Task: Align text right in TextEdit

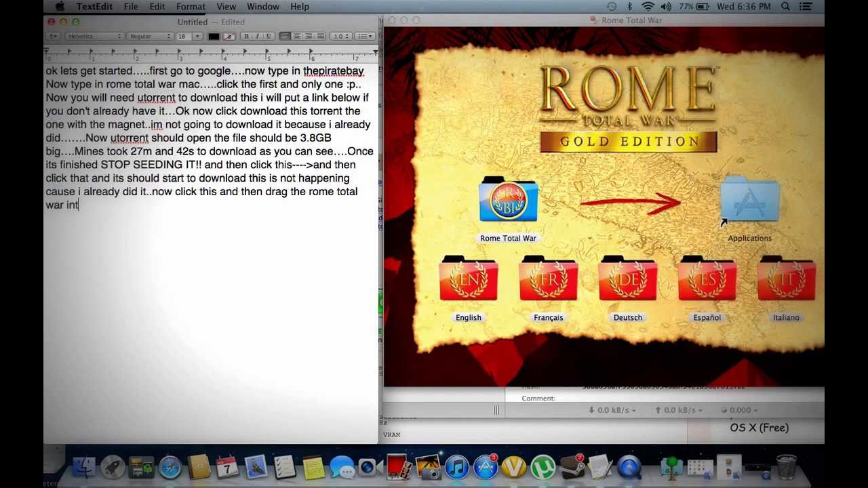Action: (308, 36)
